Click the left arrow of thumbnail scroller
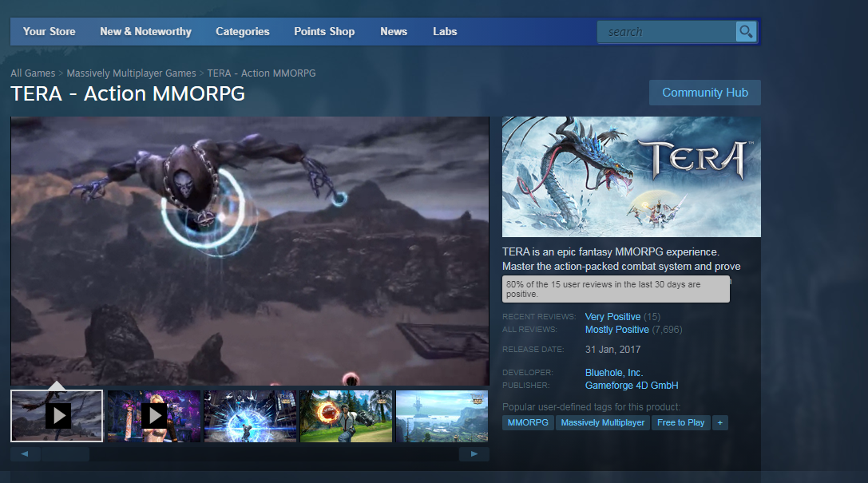Screen dimensions: 868x483 click(25, 454)
